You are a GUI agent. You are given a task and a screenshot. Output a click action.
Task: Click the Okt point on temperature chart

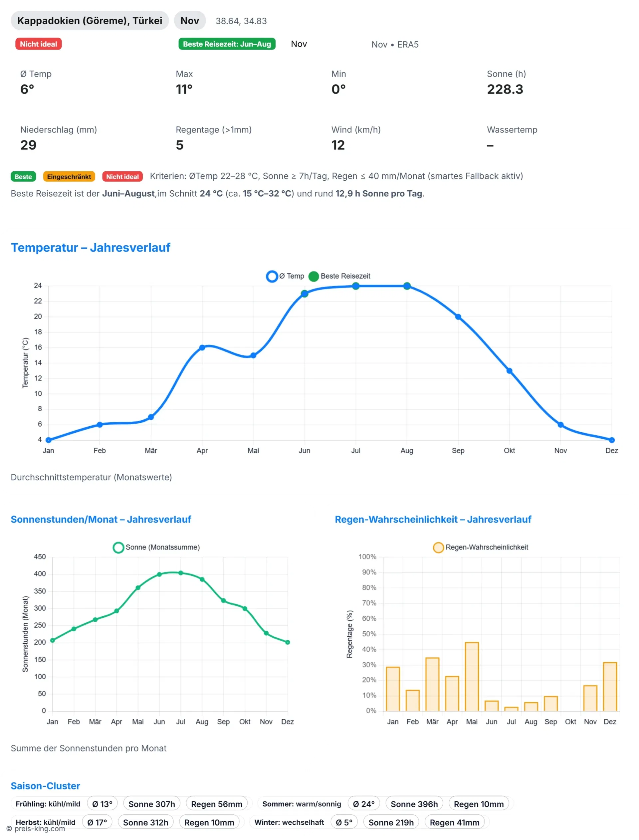pyautogui.click(x=509, y=371)
